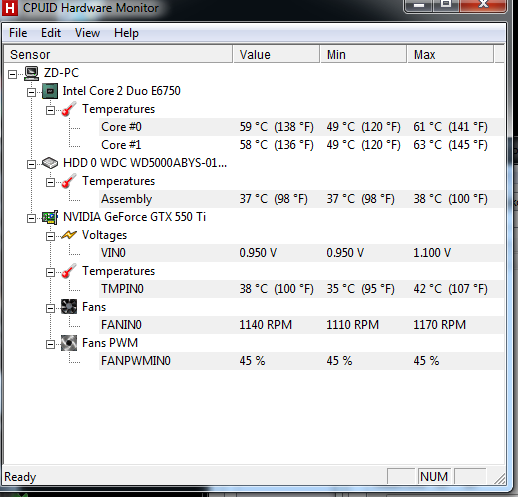
Task: Open the Edit menu
Action: (x=51, y=33)
